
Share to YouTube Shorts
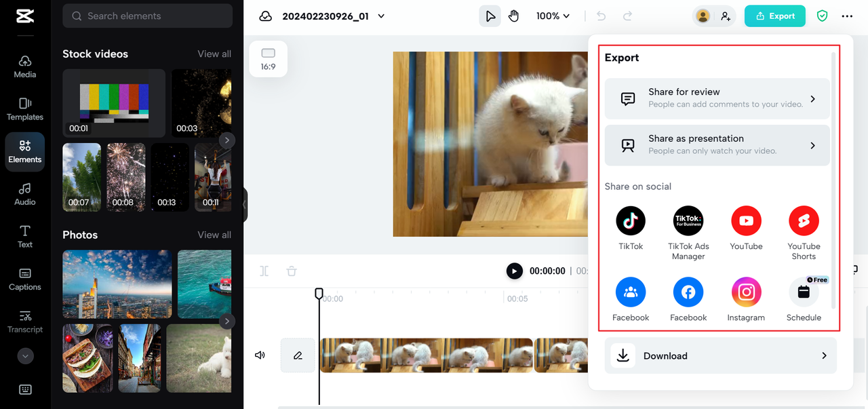point(804,220)
